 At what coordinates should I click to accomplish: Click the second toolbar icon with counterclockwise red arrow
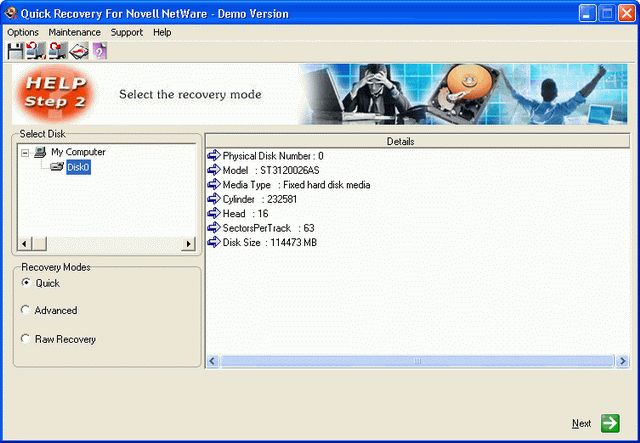pos(36,51)
